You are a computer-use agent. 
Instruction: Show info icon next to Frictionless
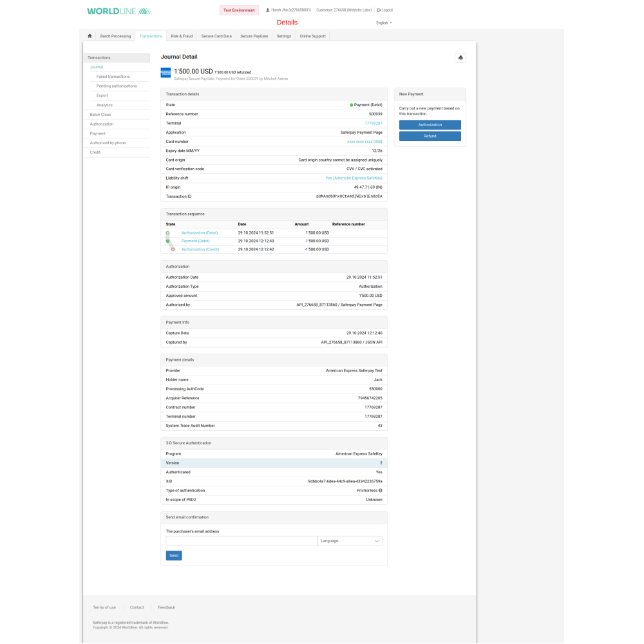tap(381, 490)
